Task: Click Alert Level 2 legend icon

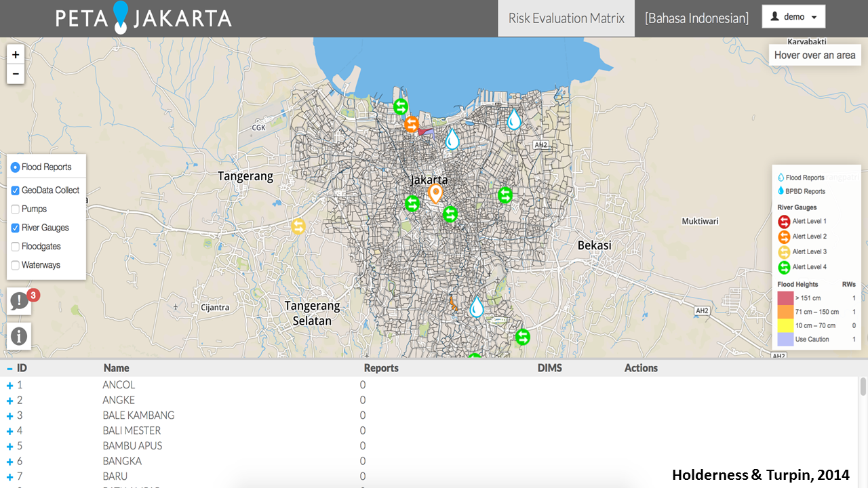Action: pos(784,237)
